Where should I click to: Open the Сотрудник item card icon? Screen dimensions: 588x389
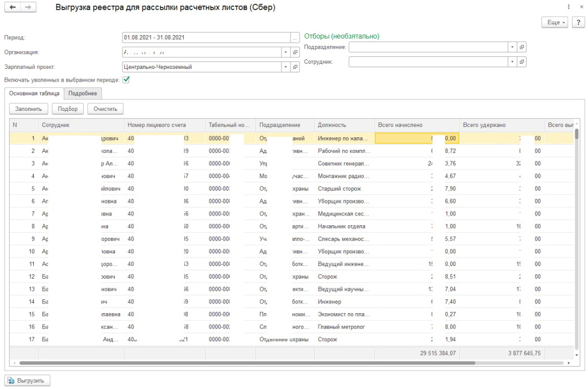[522, 61]
